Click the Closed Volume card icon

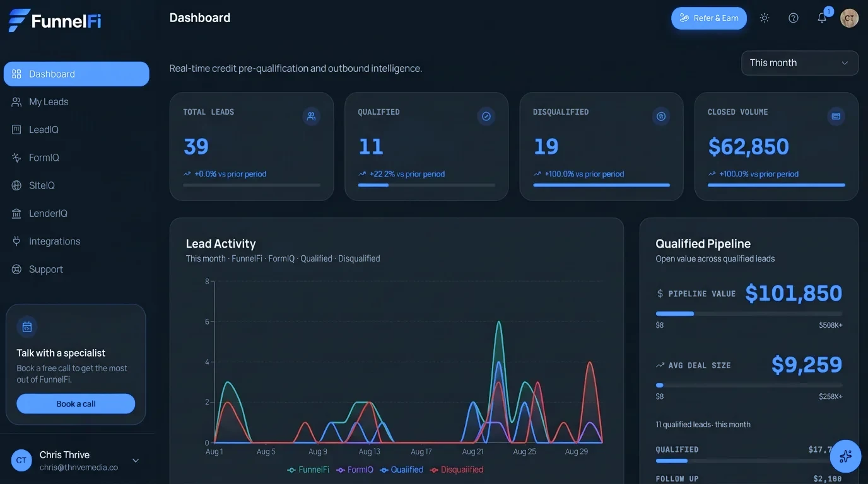click(836, 116)
